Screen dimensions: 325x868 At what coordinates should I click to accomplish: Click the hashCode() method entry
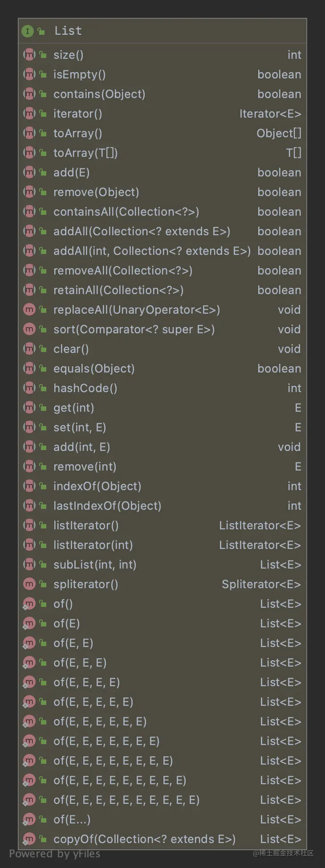click(85, 388)
